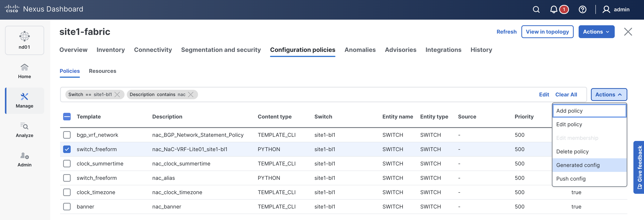
Task: Open the help question mark icon
Action: point(582,9)
